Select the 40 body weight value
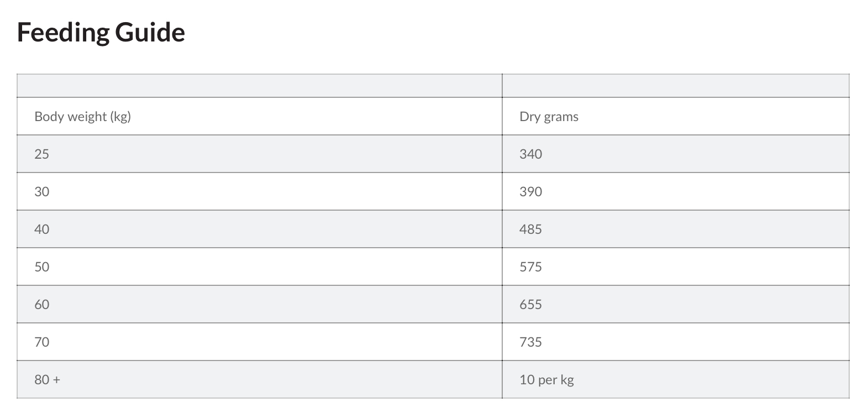 [x=41, y=229]
